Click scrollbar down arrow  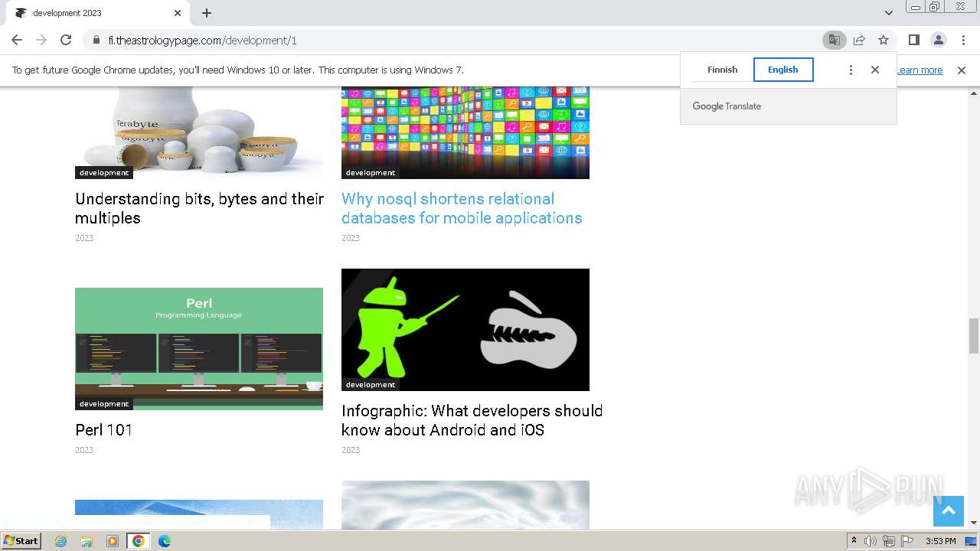coord(974,523)
